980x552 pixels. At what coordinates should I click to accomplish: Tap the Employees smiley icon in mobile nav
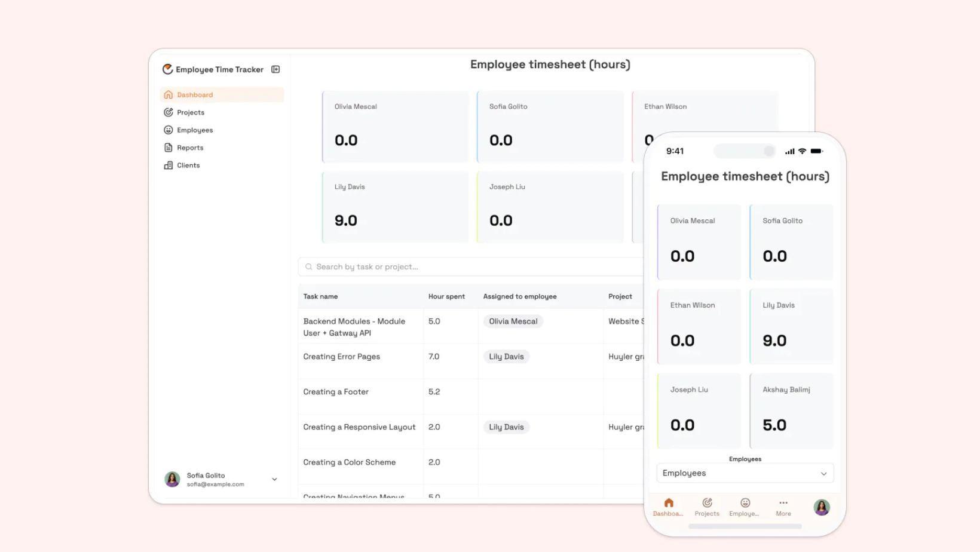745,502
